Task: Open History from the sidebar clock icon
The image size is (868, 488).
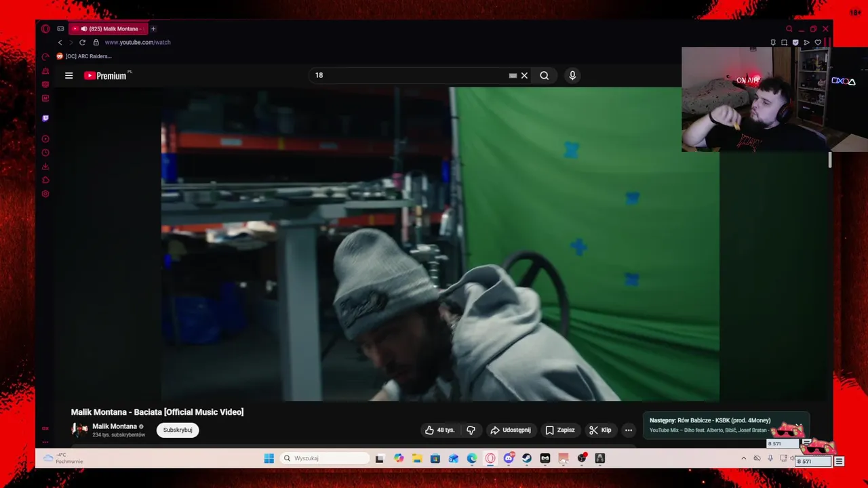Action: coord(45,152)
